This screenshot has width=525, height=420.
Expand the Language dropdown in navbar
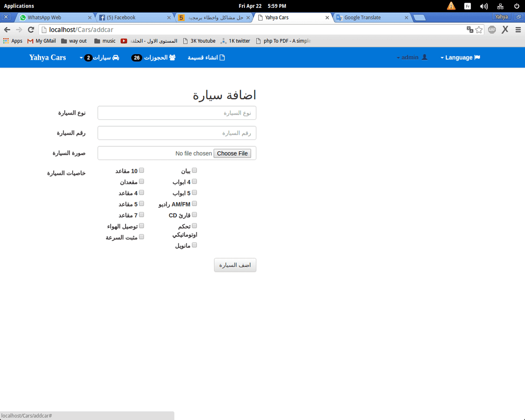point(460,57)
